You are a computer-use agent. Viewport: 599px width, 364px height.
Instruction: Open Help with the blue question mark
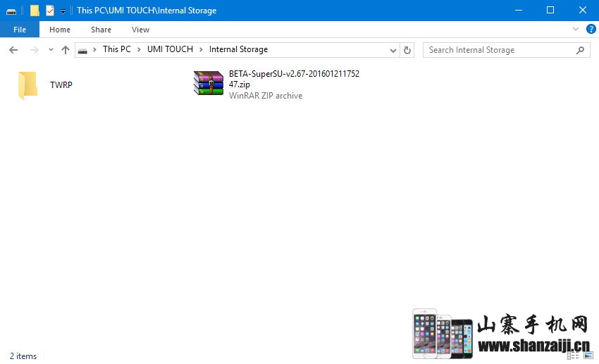[591, 29]
